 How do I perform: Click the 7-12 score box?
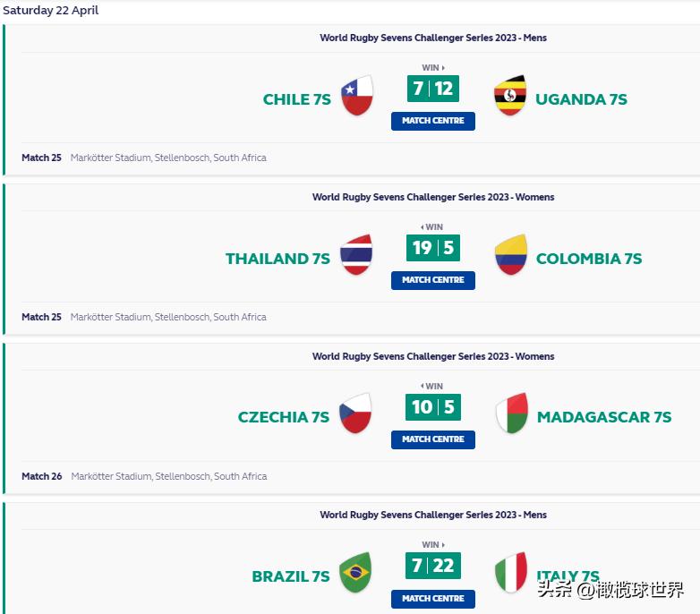coord(433,90)
